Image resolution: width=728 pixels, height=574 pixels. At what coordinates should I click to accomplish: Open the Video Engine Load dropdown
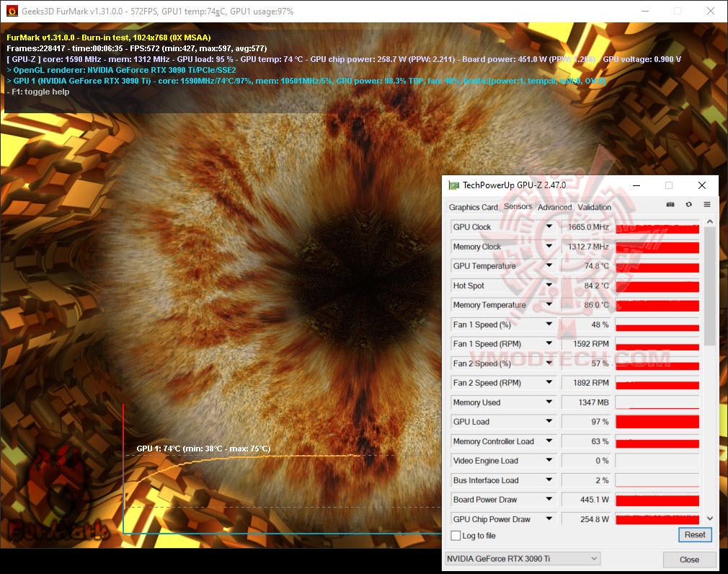pyautogui.click(x=549, y=460)
